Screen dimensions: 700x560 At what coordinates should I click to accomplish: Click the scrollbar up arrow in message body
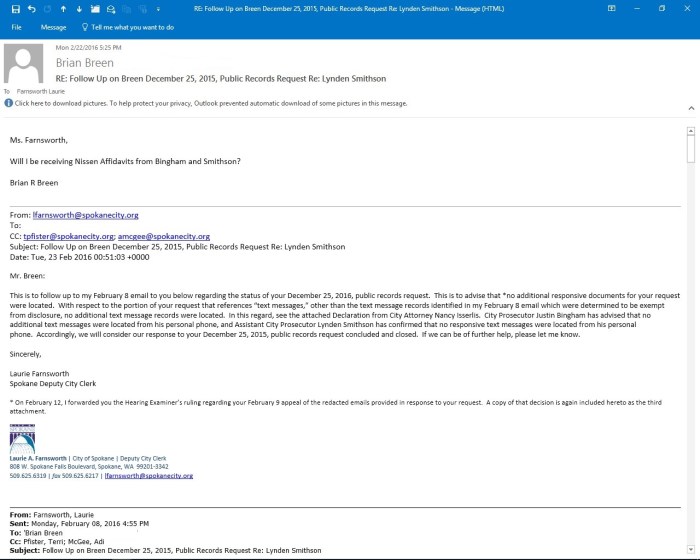[690, 131]
